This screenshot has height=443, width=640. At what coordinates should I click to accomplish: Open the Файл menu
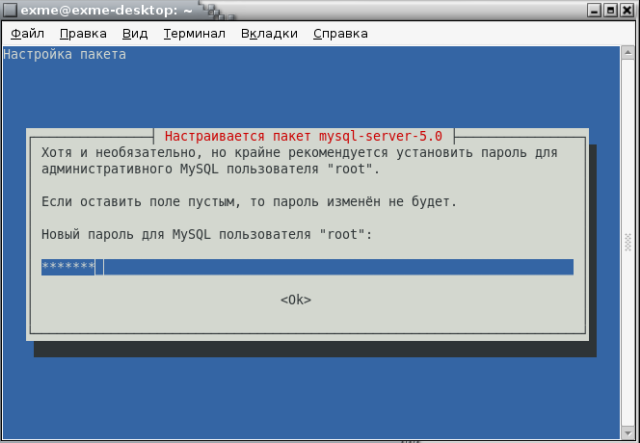pyautogui.click(x=27, y=33)
